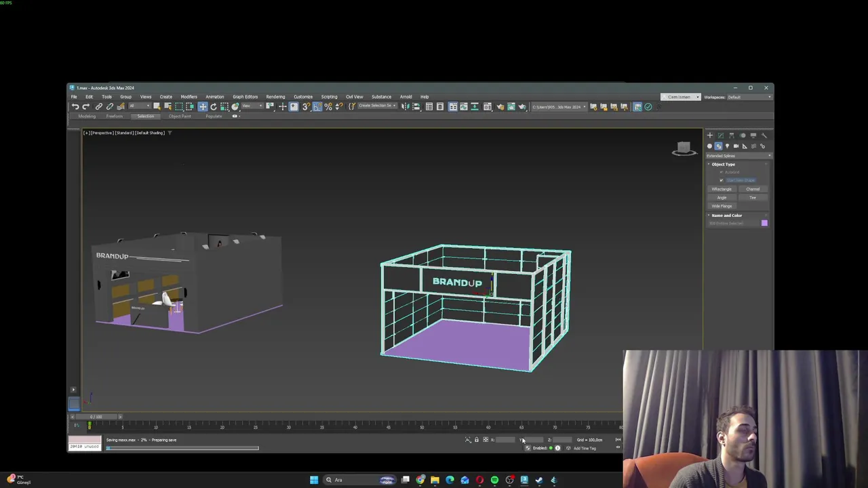This screenshot has height=488, width=868.
Task: Open the Graph Editors menu
Action: coord(245,97)
